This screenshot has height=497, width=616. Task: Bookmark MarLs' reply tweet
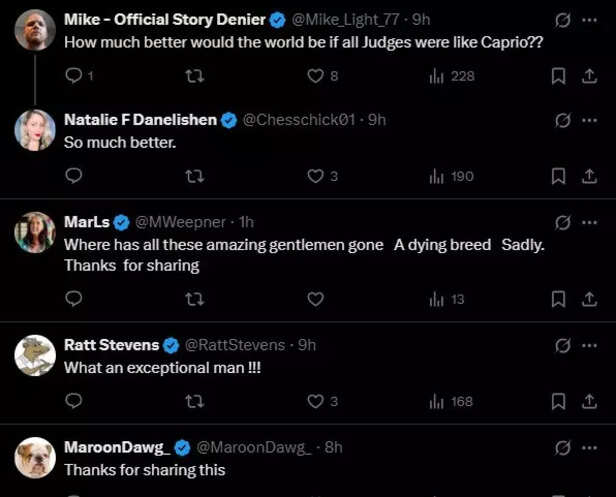(559, 299)
